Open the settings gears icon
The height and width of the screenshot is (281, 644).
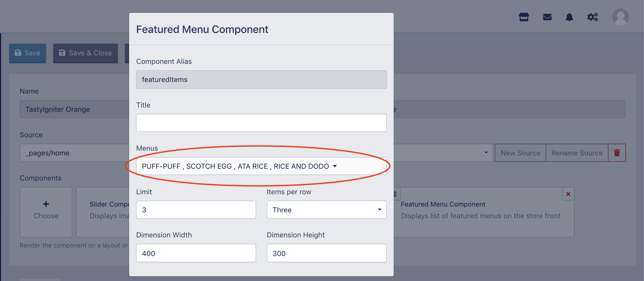(592, 17)
